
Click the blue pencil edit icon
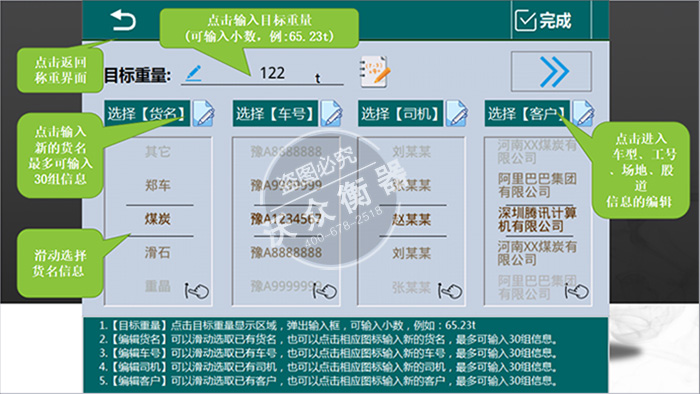click(194, 73)
